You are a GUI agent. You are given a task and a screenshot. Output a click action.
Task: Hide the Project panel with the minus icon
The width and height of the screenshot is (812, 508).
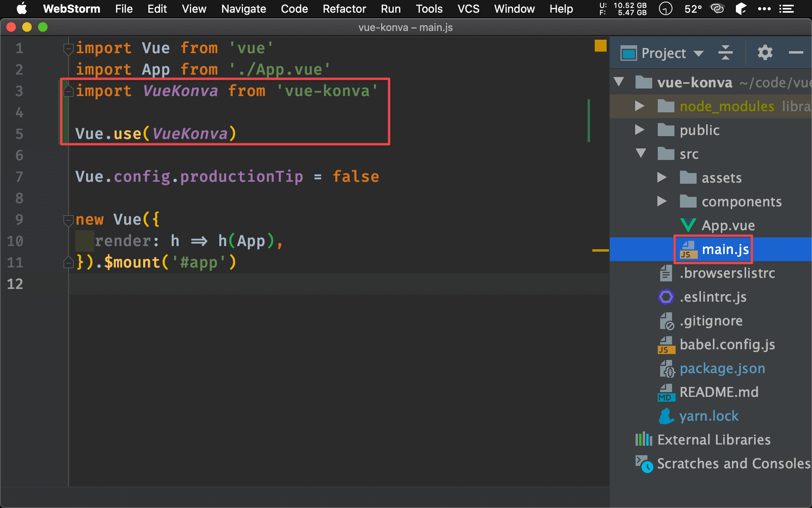click(796, 52)
